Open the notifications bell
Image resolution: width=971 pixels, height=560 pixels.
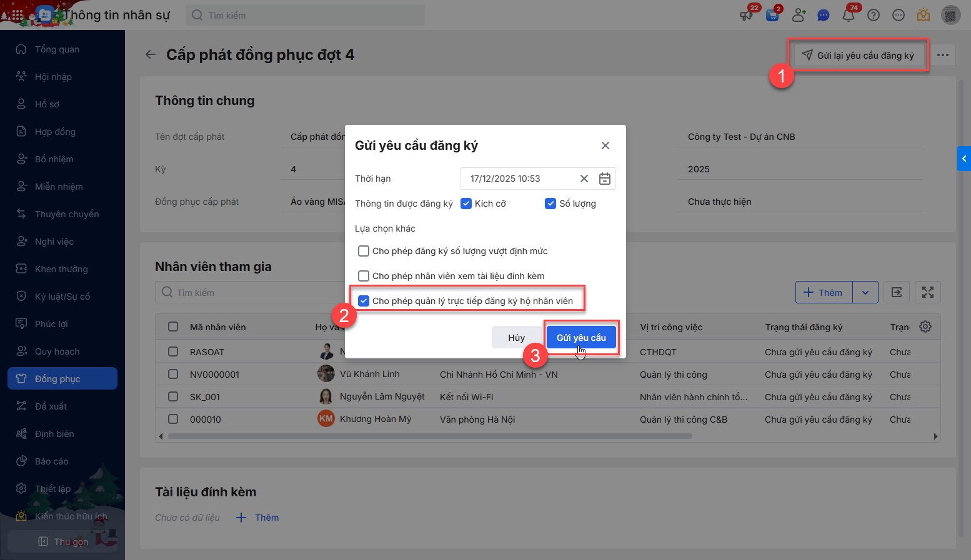(x=849, y=15)
